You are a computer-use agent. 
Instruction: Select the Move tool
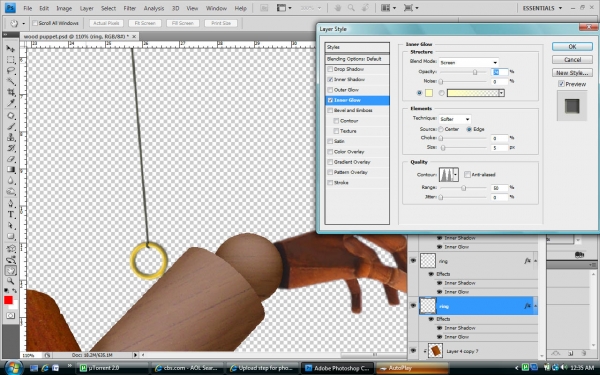click(10, 49)
